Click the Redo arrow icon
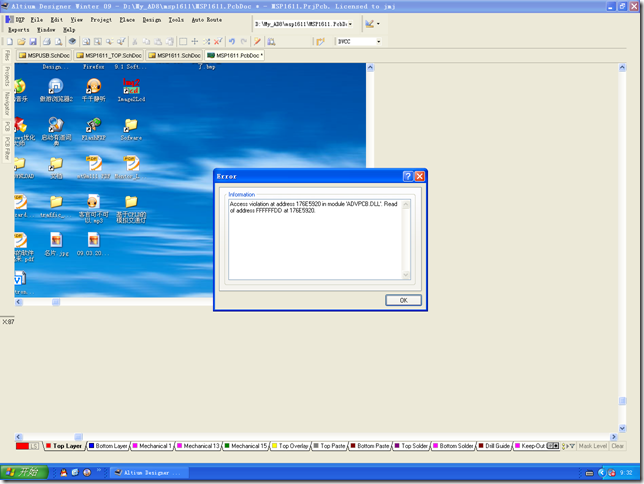Screen dimensions: 644x484 (244, 41)
